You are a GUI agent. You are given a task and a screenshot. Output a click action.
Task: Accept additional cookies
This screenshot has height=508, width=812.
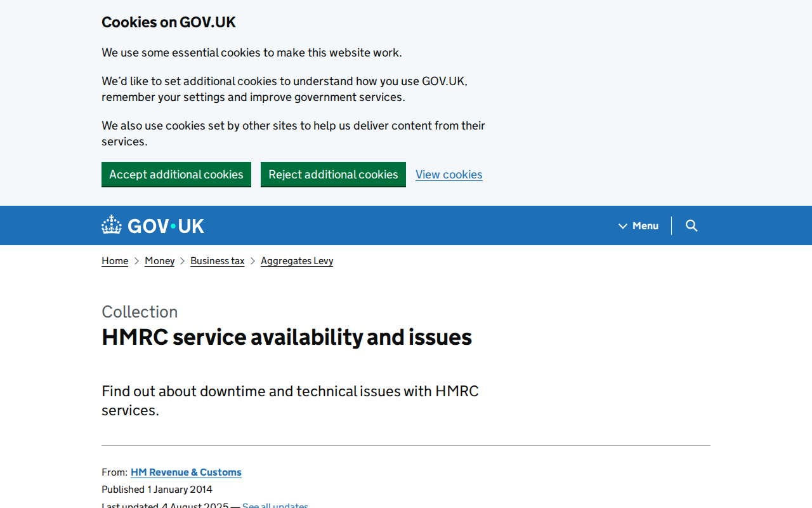click(x=176, y=174)
